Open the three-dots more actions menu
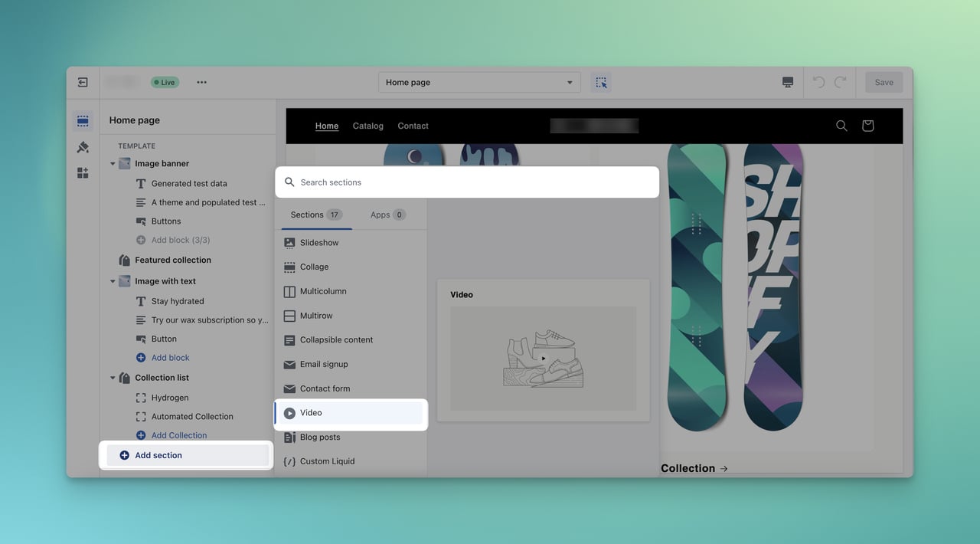Screen dimensions: 980x544 (x=201, y=82)
